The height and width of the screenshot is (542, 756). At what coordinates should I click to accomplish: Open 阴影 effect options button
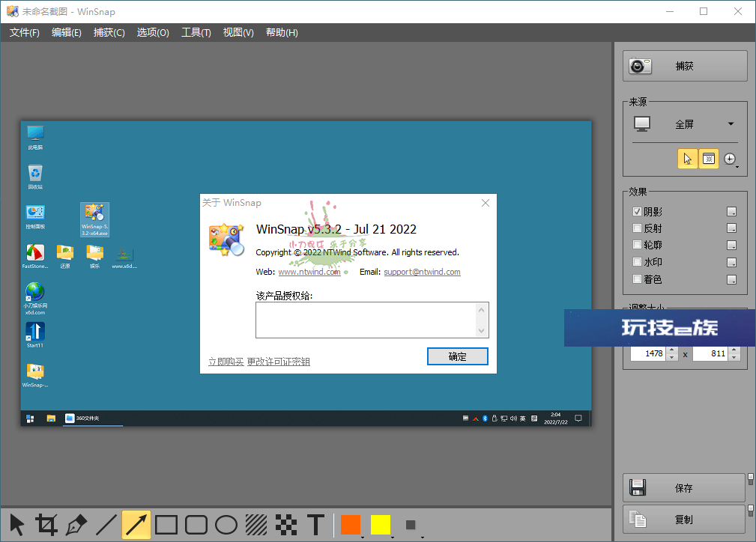(x=731, y=212)
